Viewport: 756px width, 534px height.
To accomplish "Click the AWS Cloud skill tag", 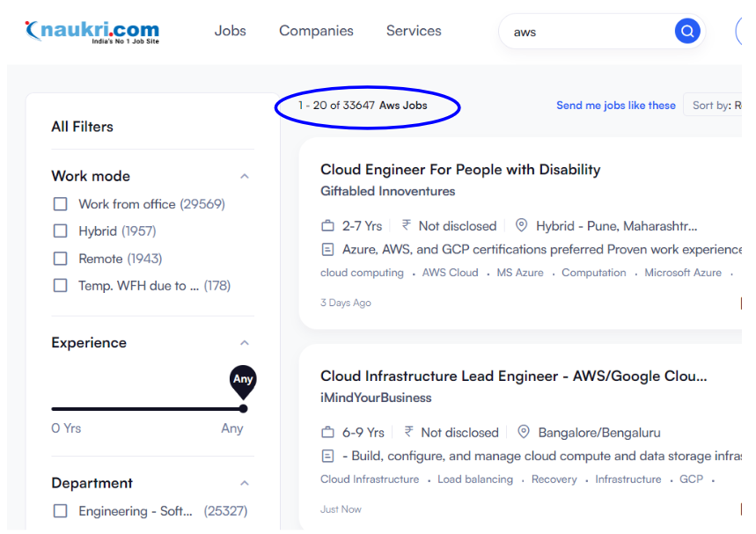I will coord(451,273).
